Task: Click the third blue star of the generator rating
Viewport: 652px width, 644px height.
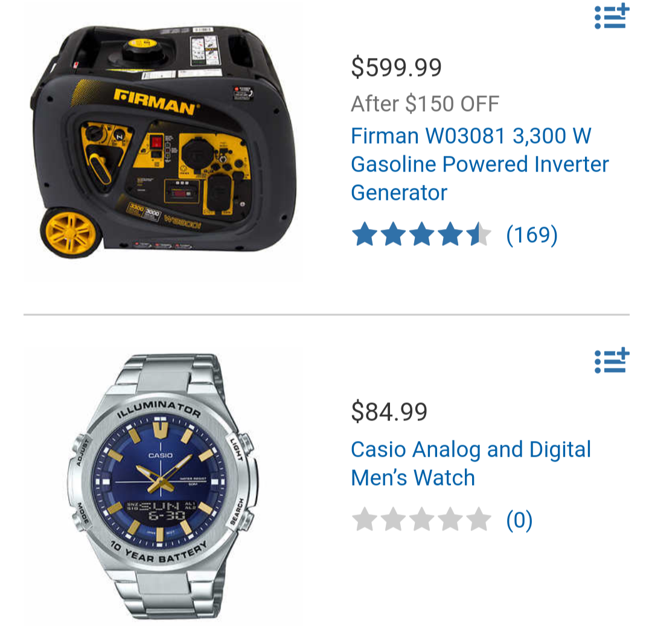Action: [x=421, y=234]
